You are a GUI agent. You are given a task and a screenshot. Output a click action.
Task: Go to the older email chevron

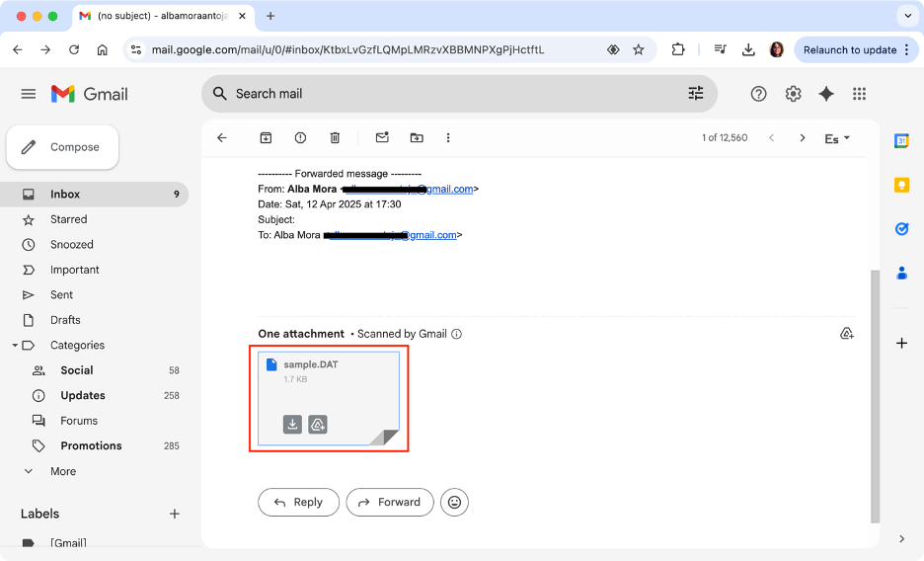802,138
